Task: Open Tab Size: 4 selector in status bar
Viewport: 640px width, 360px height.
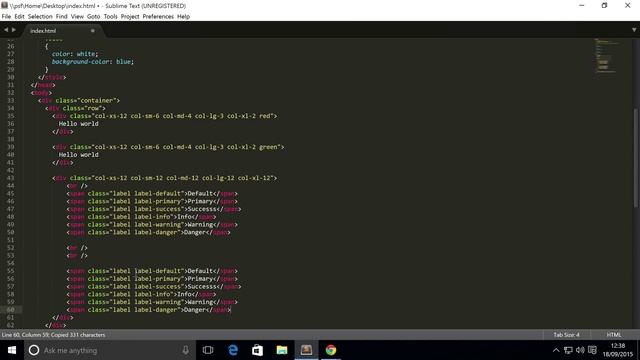Action: coord(566,335)
